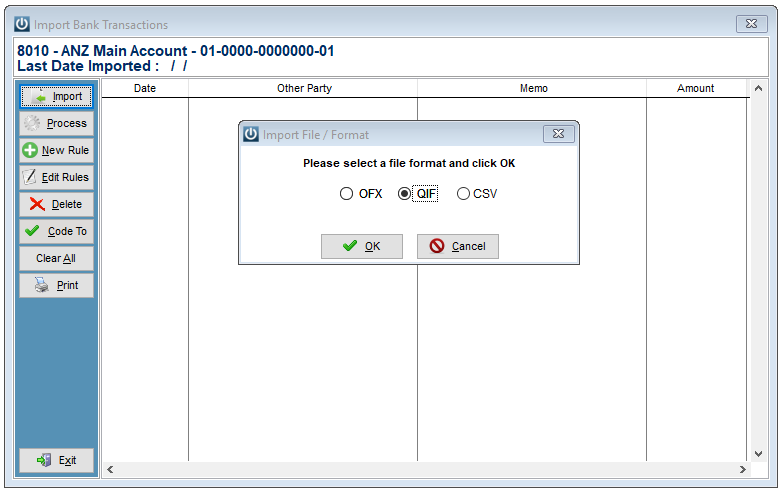Image resolution: width=781 pixels, height=492 pixels.
Task: Click the Code To button
Action: click(56, 232)
